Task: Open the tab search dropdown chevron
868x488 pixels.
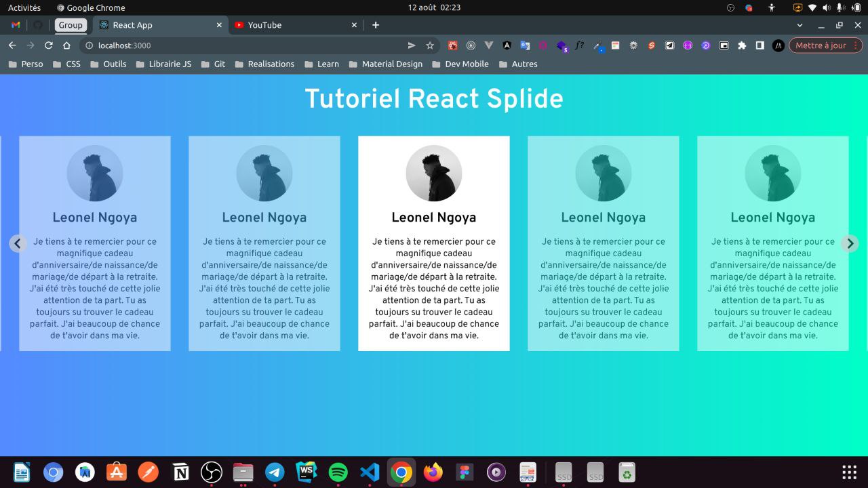Action: click(x=800, y=25)
